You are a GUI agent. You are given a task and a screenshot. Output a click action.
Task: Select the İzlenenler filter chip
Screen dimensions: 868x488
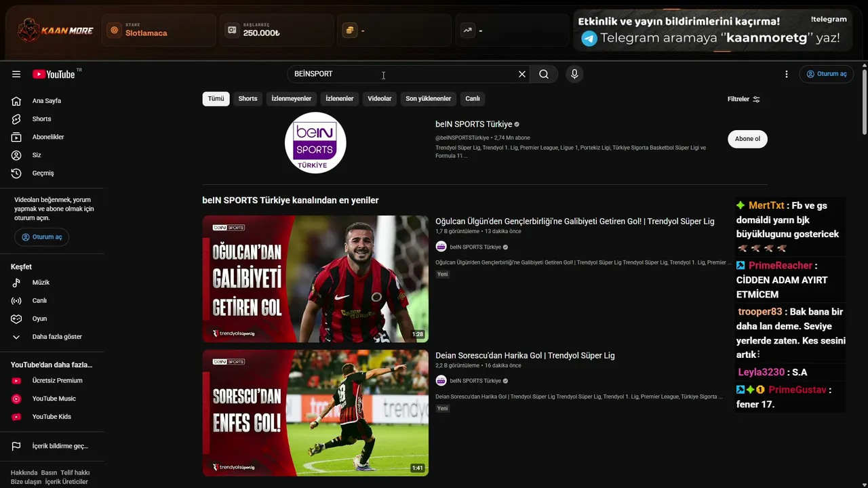(x=340, y=99)
